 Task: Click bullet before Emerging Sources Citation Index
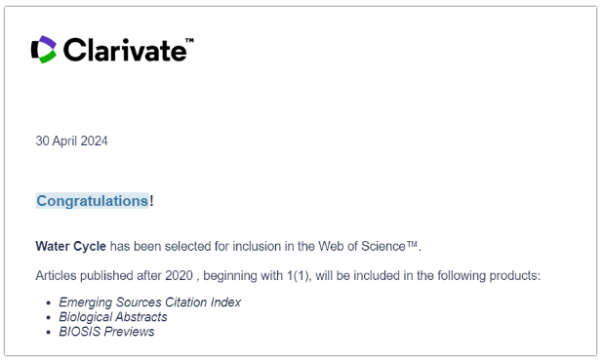[x=49, y=303]
